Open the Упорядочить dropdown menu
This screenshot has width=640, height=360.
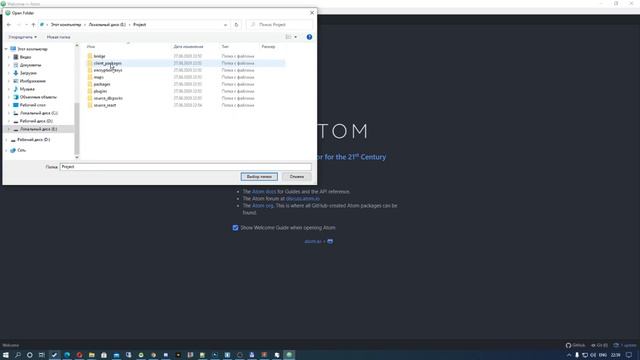coord(22,37)
